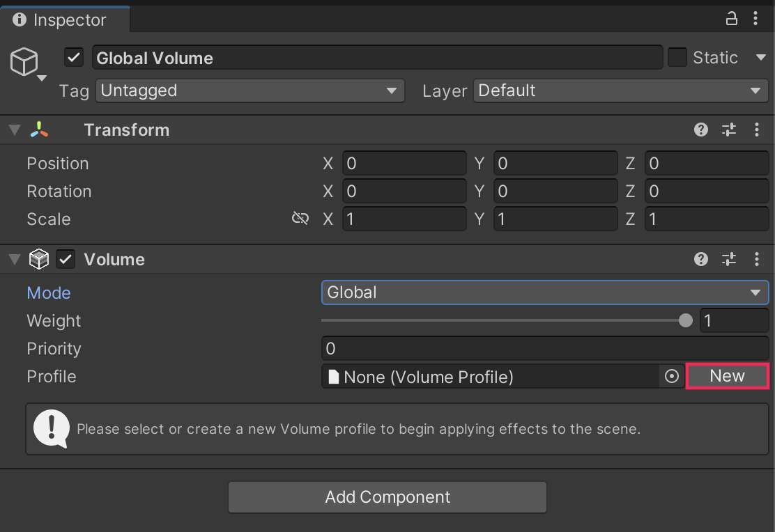Viewport: 775px width, 532px height.
Task: Collapse the Transform component foldout
Action: [x=15, y=130]
